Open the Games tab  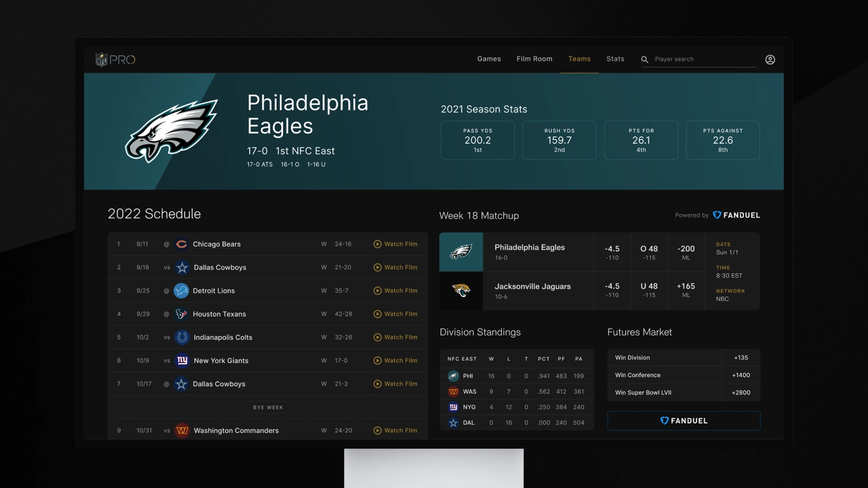[x=489, y=59]
